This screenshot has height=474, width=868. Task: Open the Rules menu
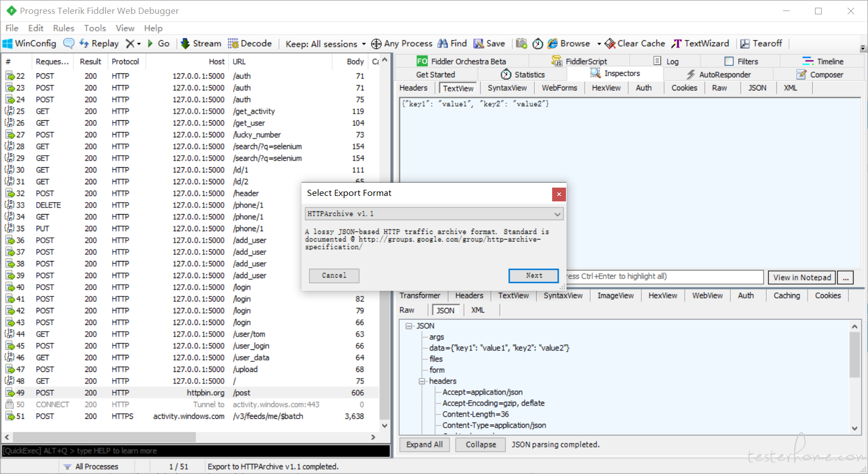pos(63,28)
